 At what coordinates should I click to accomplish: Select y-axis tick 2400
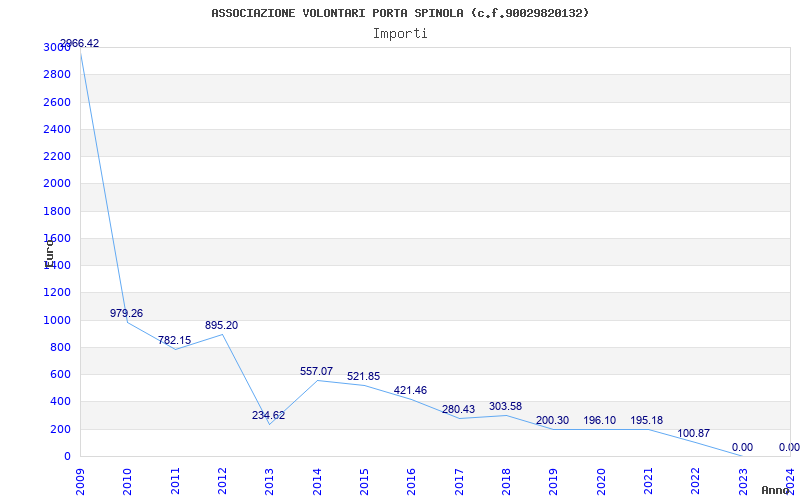(57, 129)
